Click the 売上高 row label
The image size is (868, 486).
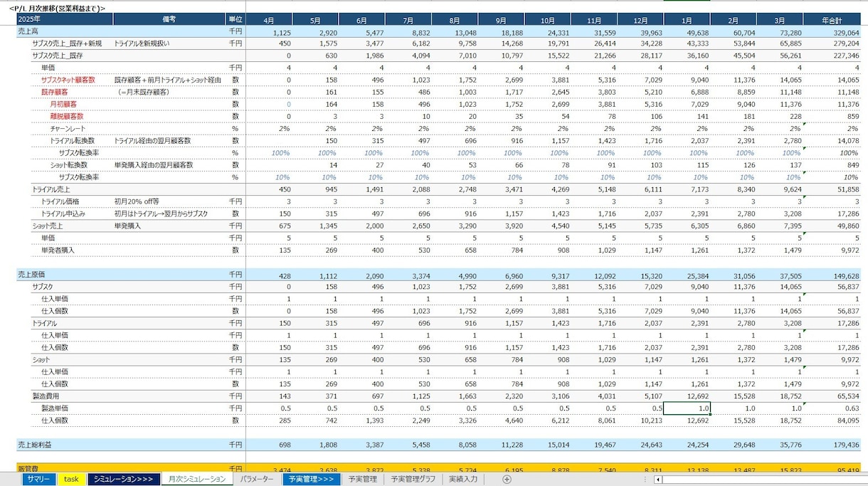[28, 32]
